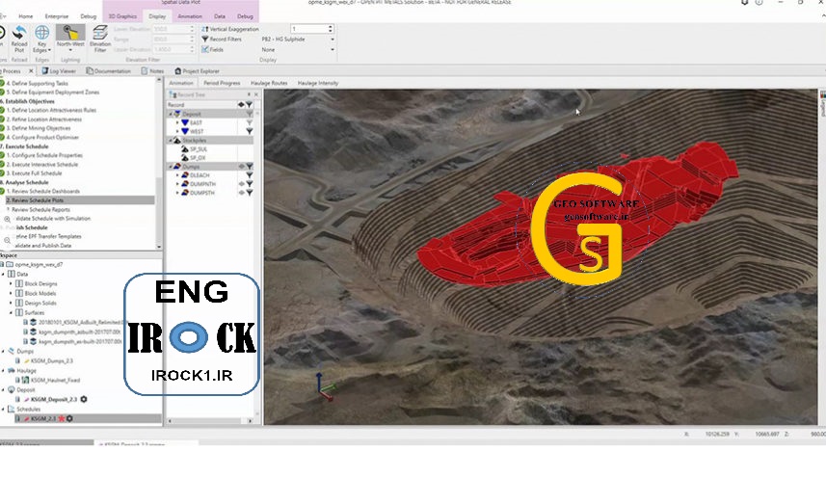Toggle visibility diamond for DUMPSTH
Screen dimensions: 826x504
[242, 193]
